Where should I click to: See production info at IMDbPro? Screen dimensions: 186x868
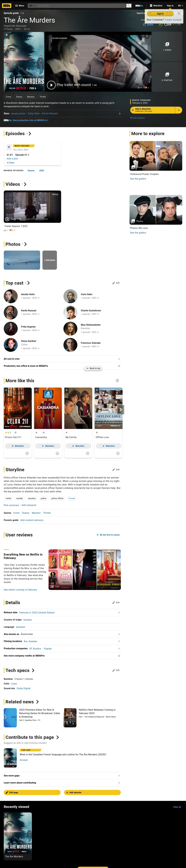tap(30, 120)
